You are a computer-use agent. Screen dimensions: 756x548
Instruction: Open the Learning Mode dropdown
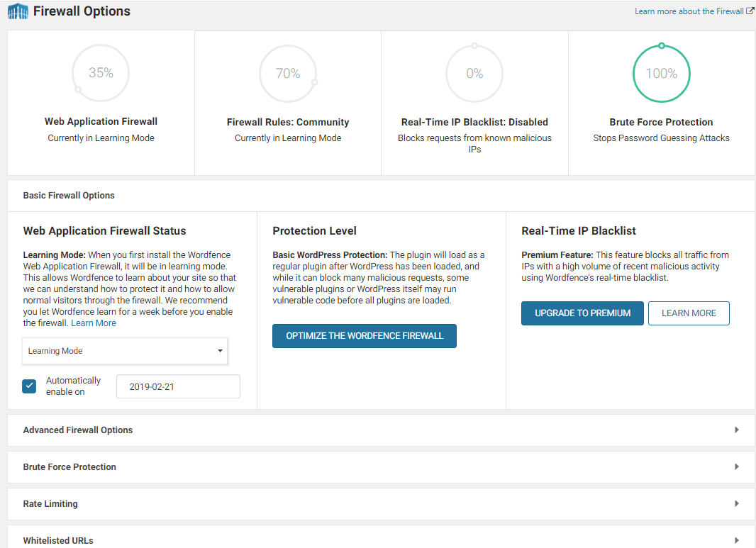(x=125, y=351)
